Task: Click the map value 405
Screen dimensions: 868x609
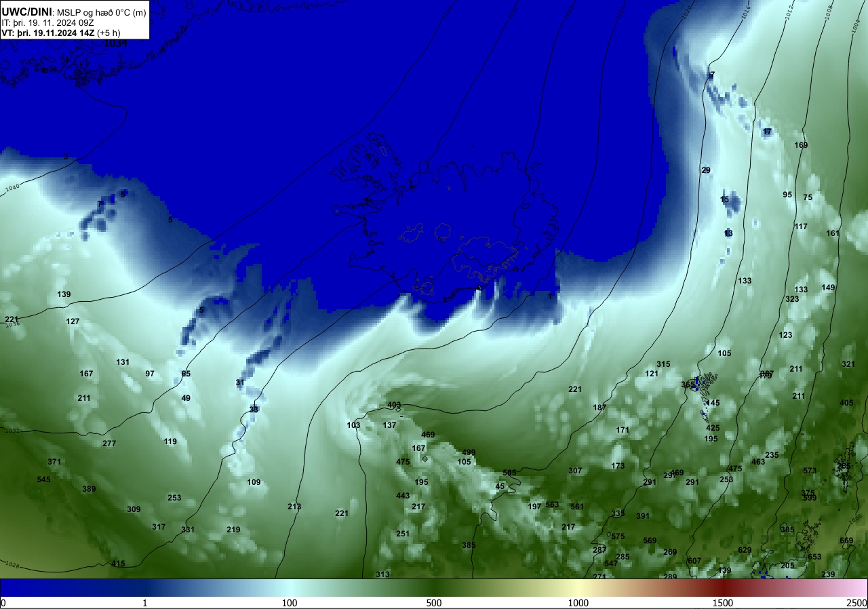Action: tap(846, 403)
